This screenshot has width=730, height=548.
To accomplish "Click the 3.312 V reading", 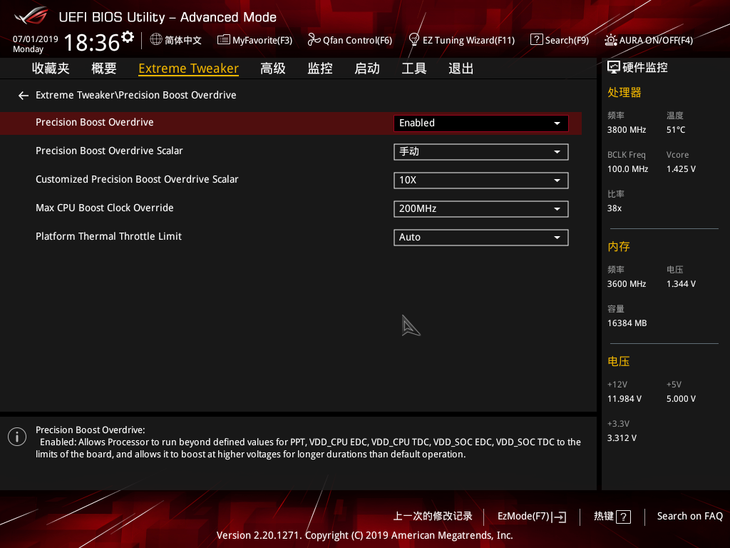I will 622,438.
